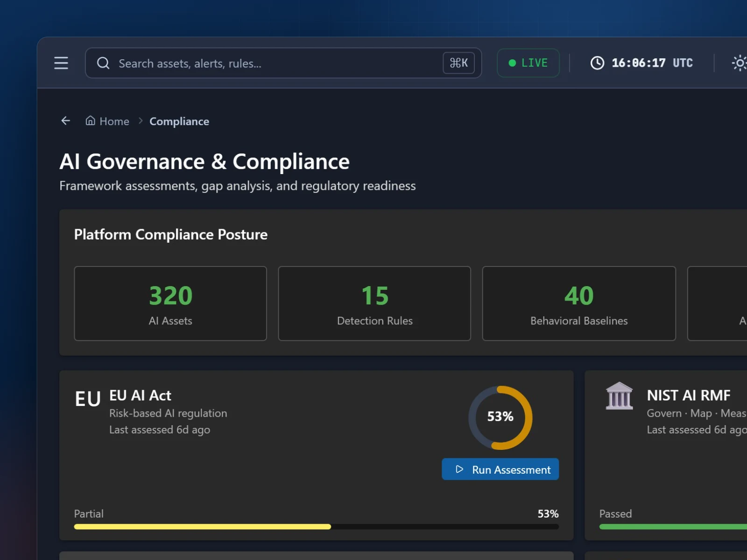Click the NIST Passed progress bar
The width and height of the screenshot is (747, 560).
pyautogui.click(x=673, y=526)
